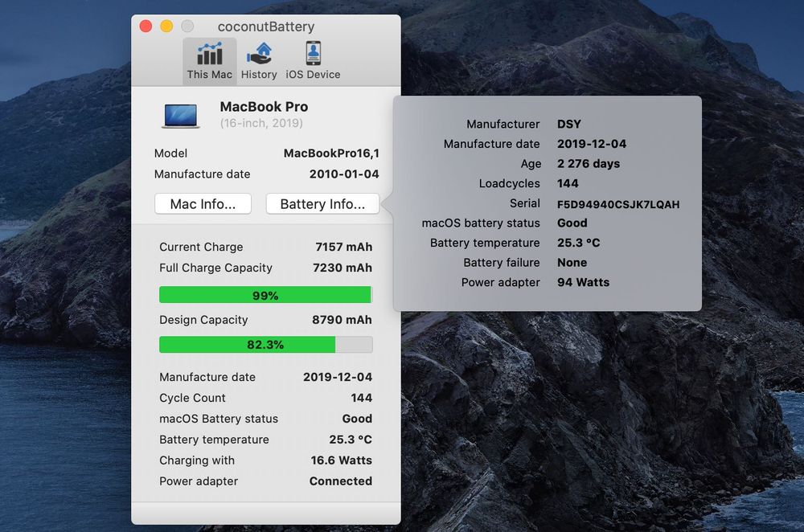Image resolution: width=804 pixels, height=532 pixels.
Task: Click the Model label
Action: pos(170,153)
